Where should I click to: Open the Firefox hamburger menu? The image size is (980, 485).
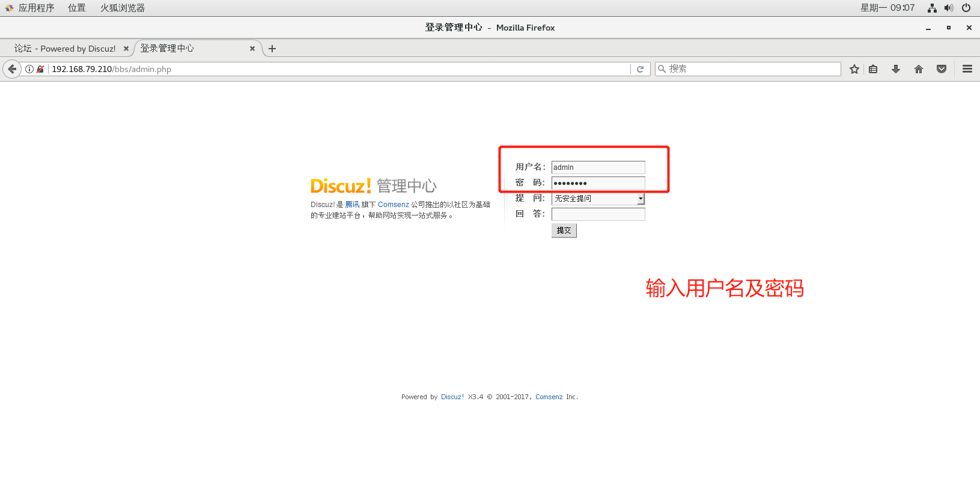pos(967,69)
